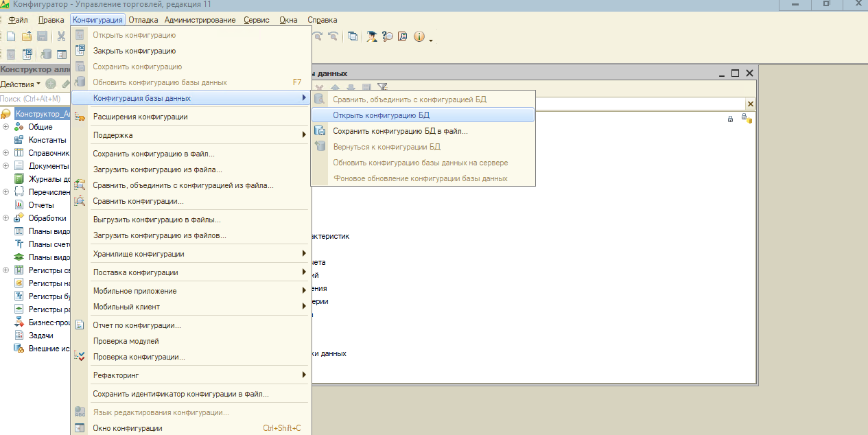
Task: Click the Поиск (Ctrl+Alt+M) search field
Action: 34,99
